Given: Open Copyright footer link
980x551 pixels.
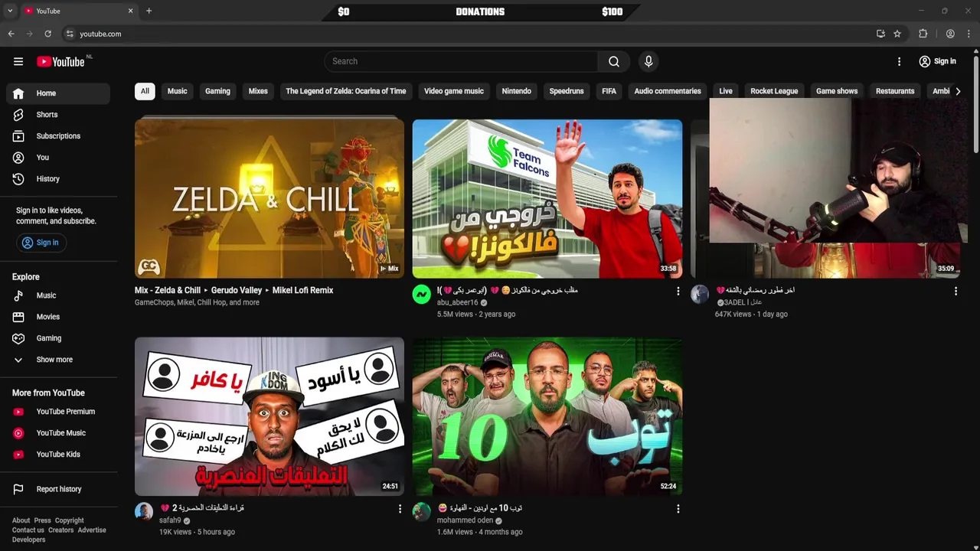Looking at the screenshot, I should (x=69, y=520).
